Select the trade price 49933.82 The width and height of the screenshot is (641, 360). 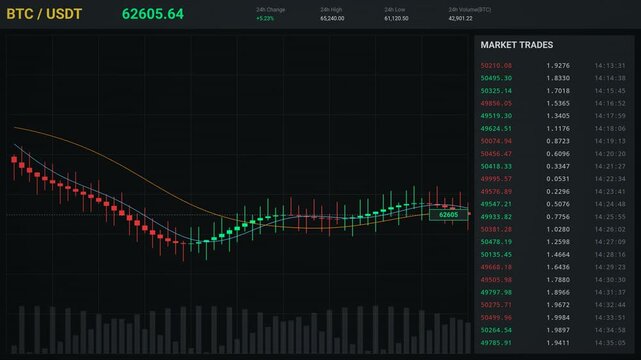(496, 217)
